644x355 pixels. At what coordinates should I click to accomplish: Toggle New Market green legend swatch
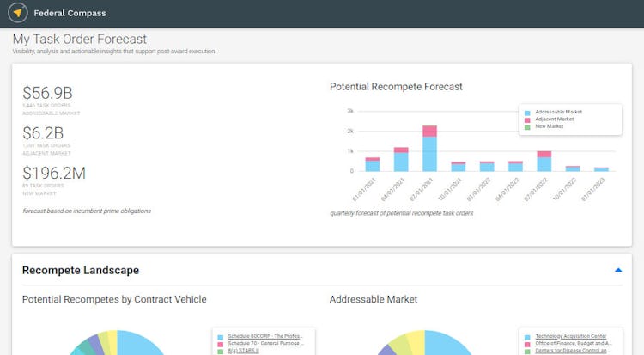point(527,127)
